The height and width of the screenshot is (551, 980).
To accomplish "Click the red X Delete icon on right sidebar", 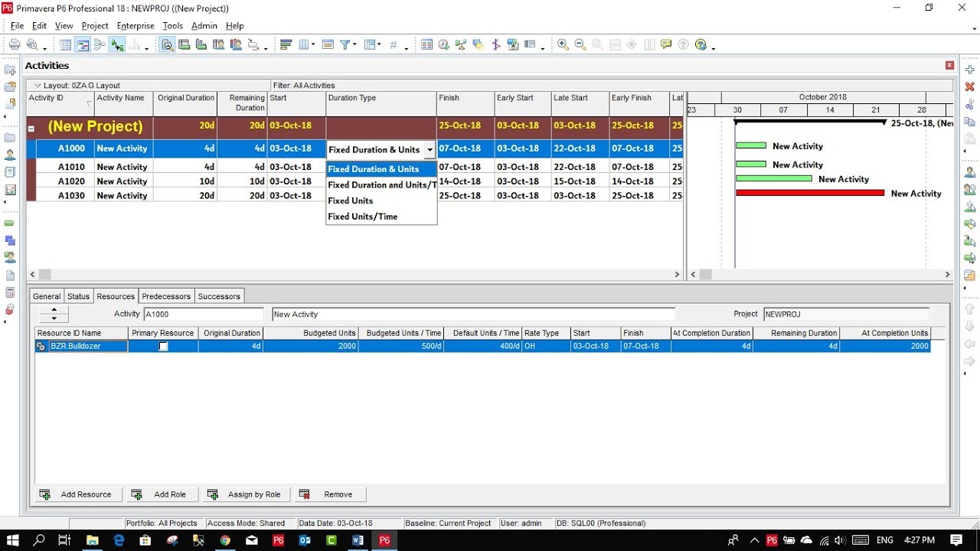I will 969,87.
